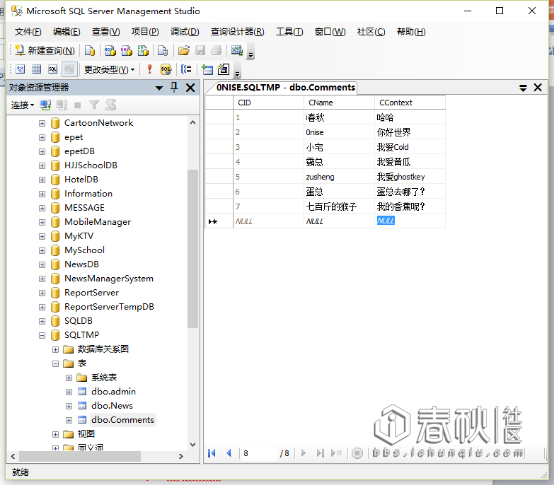The image size is (554, 485).
Task: Toggle the Show SQL Pane icon
Action: point(53,69)
